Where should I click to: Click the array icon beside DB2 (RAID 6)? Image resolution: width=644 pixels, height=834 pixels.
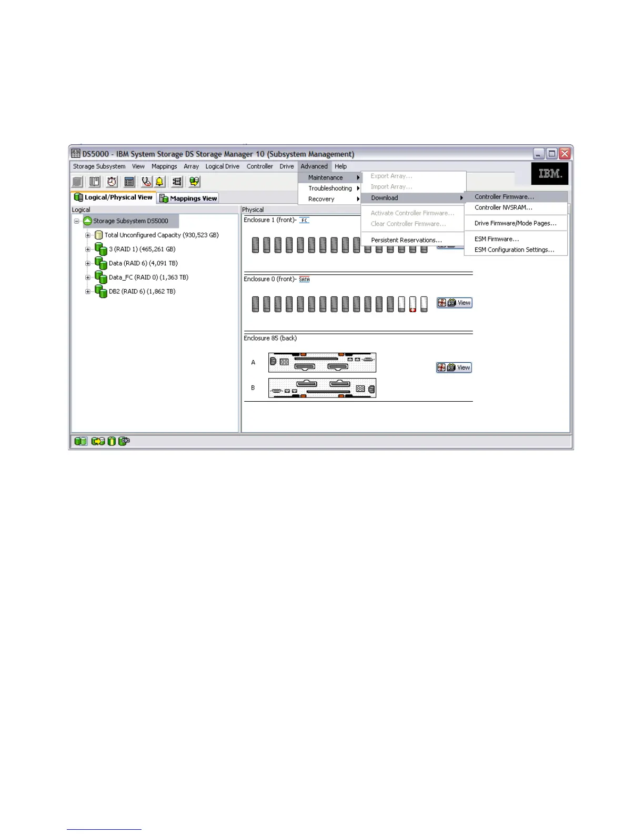click(x=100, y=291)
